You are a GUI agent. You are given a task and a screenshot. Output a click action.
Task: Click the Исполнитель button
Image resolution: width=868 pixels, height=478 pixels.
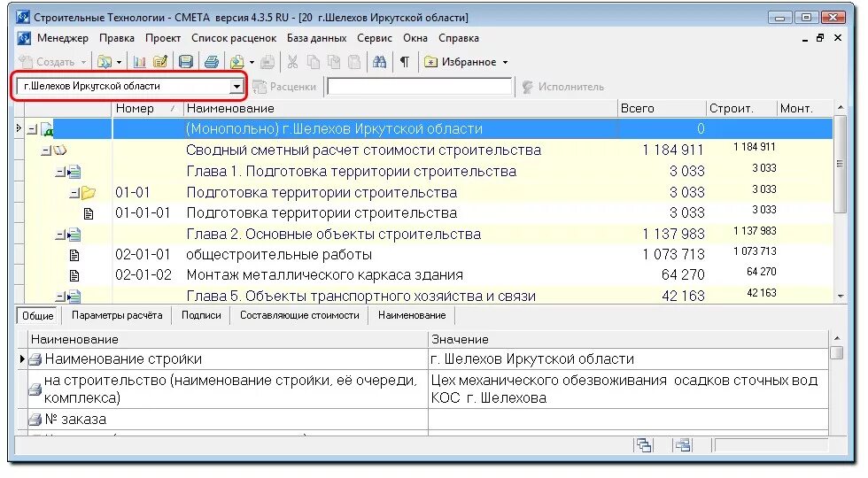pyautogui.click(x=563, y=87)
